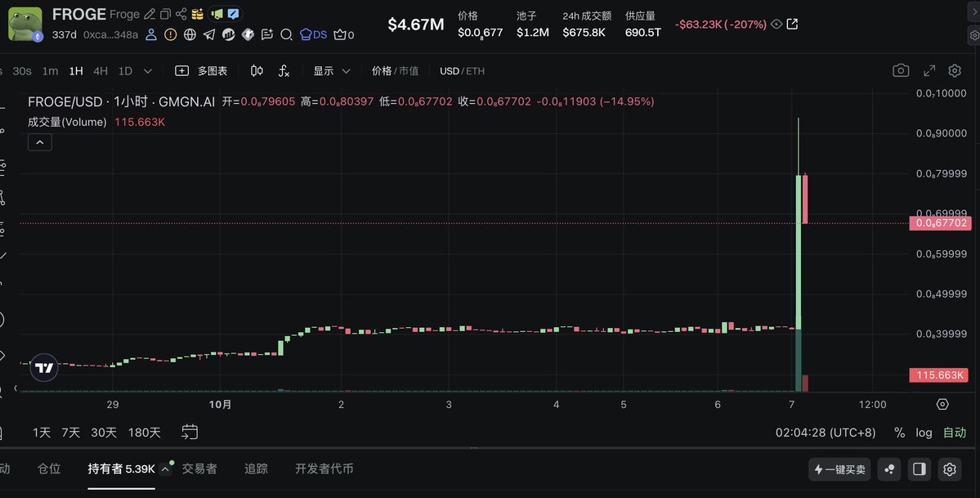980x498 pixels.
Task: Click the volume label 115.663K on axis
Action: (x=938, y=375)
